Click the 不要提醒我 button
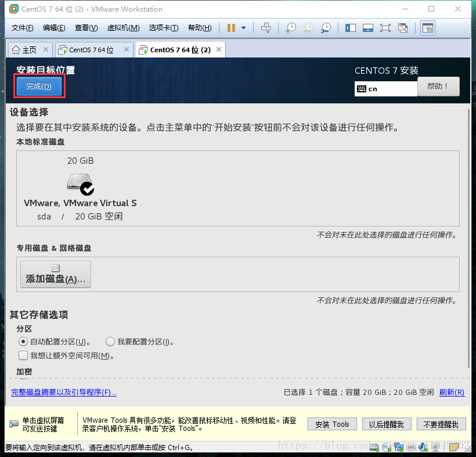The image size is (476, 457). pos(441,424)
